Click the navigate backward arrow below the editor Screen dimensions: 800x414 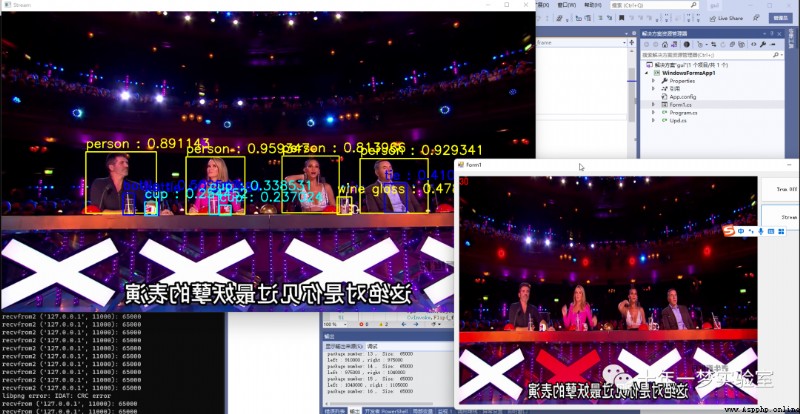[x=404, y=324]
